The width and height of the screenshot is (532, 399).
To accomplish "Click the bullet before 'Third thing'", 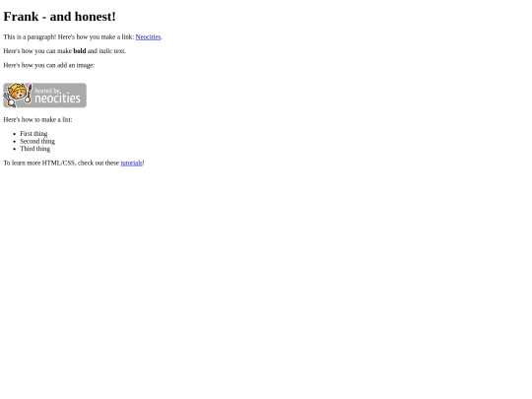I will pyautogui.click(x=15, y=149).
